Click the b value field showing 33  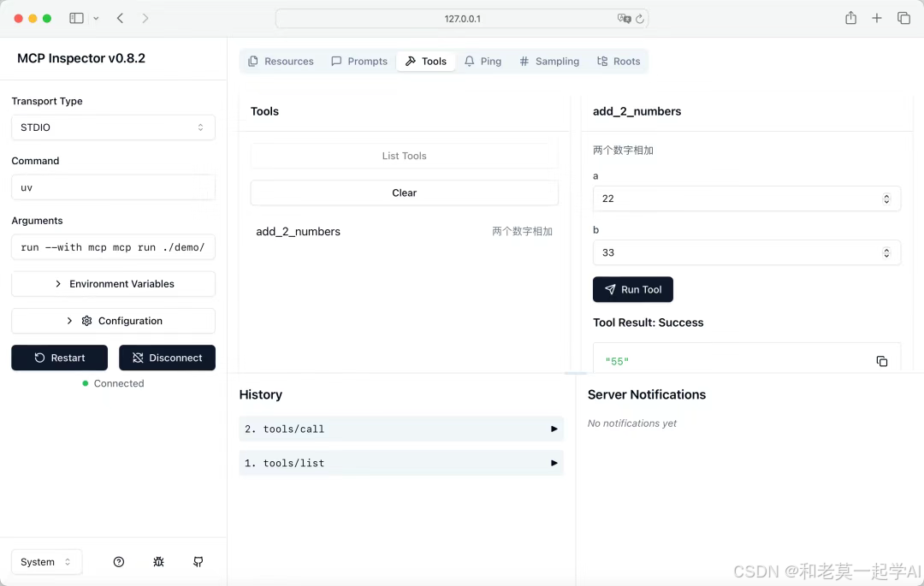[747, 252]
